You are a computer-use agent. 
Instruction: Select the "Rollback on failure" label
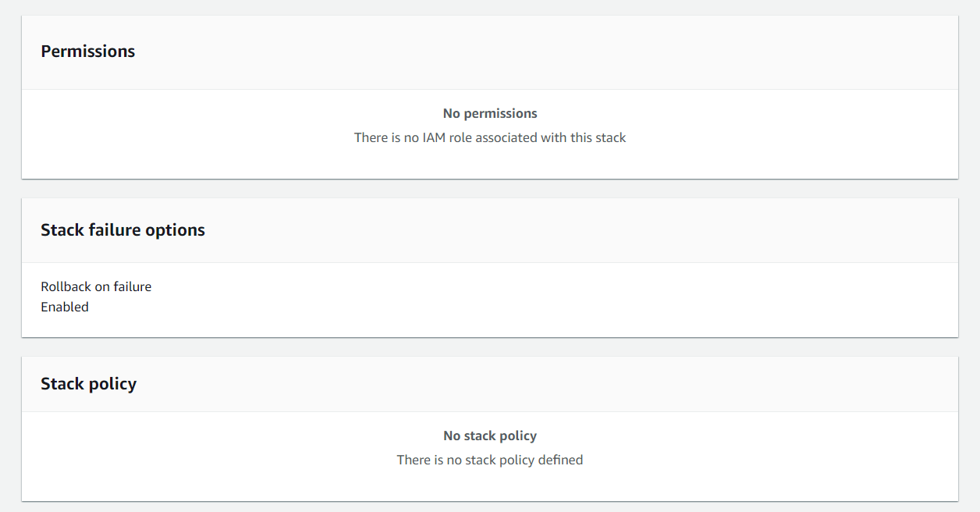(x=96, y=286)
